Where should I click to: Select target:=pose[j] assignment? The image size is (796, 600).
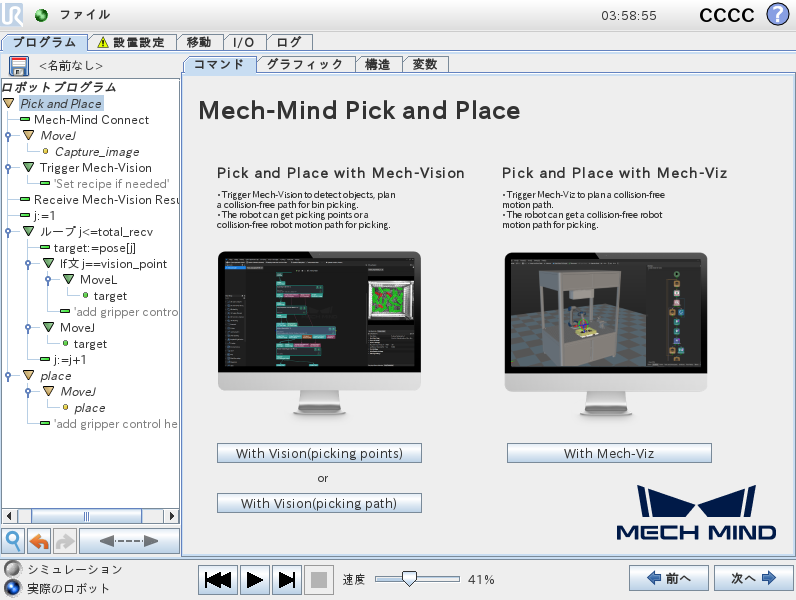click(94, 248)
